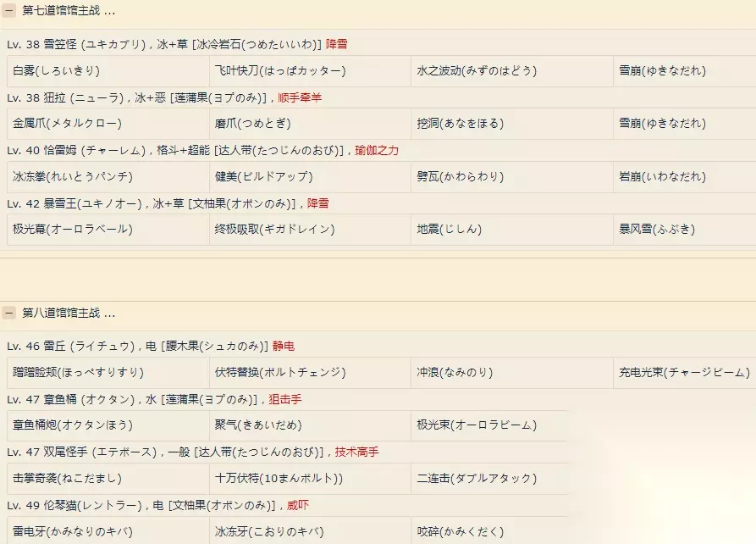Image resolution: width=756 pixels, height=544 pixels.
Task: Select the Lv. 40 恰雷姆 row
Action: click(203, 150)
